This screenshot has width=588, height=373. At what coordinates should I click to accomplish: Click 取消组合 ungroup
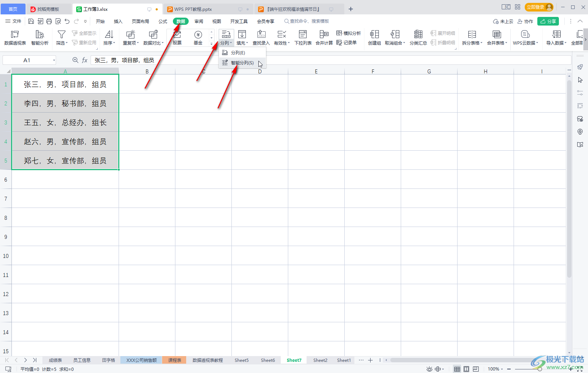395,38
